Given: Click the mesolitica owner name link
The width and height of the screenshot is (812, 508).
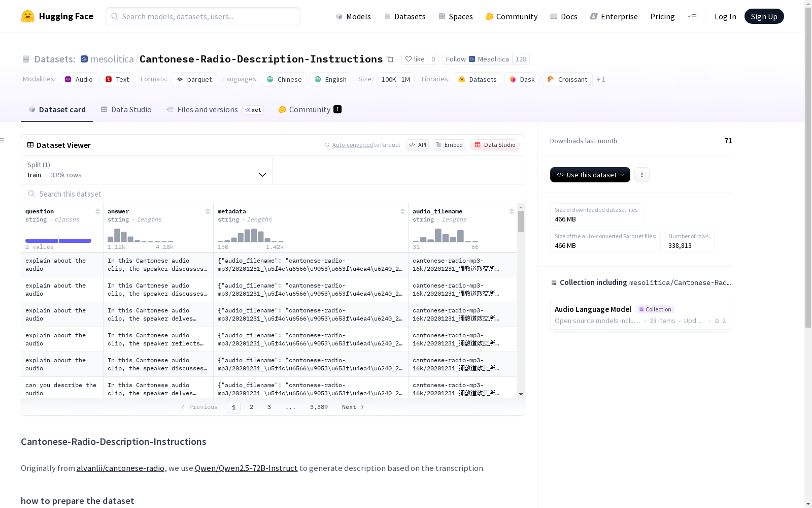Looking at the screenshot, I should pos(112,59).
